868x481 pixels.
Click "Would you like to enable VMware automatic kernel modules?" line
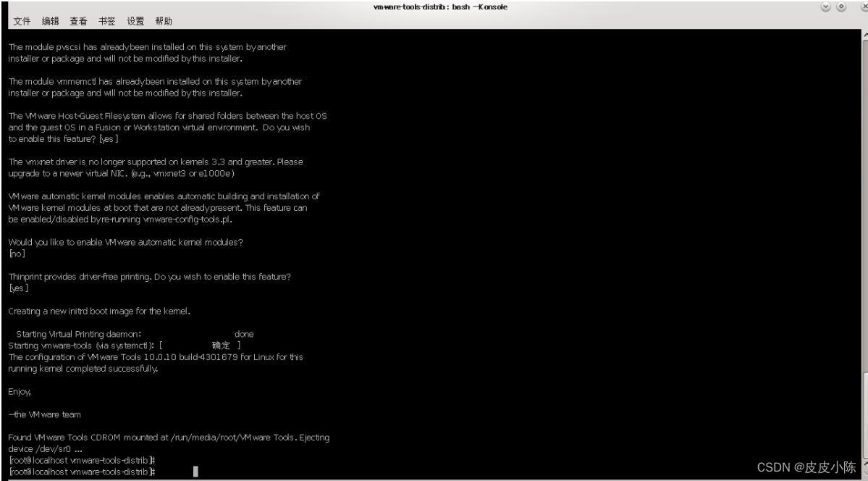[x=126, y=242]
